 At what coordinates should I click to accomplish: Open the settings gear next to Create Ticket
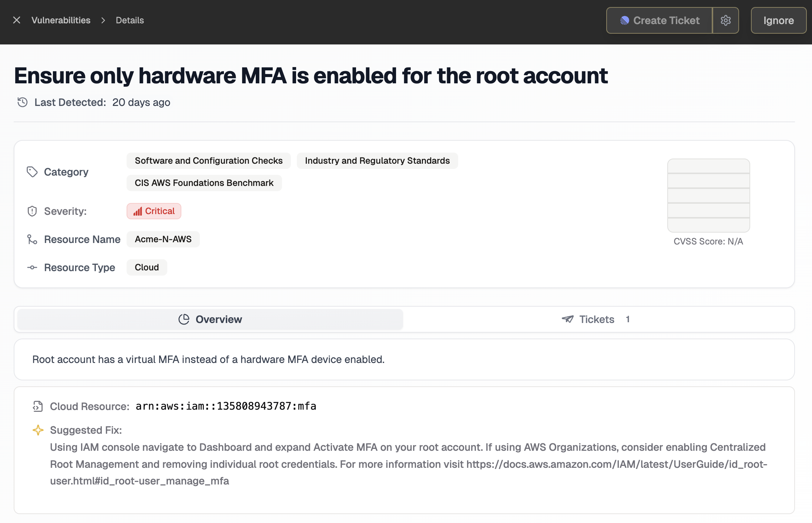click(725, 20)
